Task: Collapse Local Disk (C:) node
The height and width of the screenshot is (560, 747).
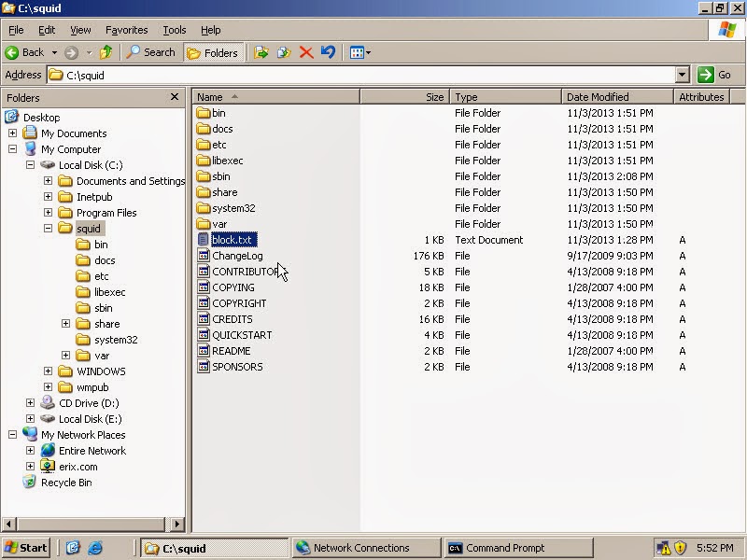Action: [x=30, y=165]
